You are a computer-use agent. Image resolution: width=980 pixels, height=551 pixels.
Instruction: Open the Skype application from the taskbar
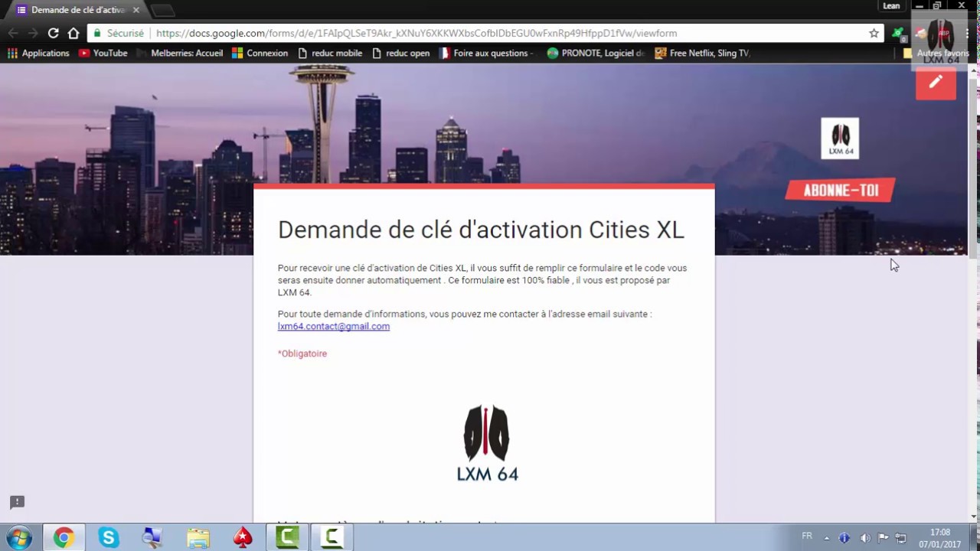(x=109, y=537)
